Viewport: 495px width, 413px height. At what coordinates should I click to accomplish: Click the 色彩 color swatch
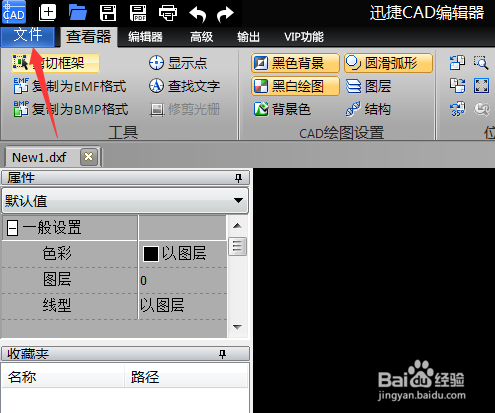click(x=151, y=254)
